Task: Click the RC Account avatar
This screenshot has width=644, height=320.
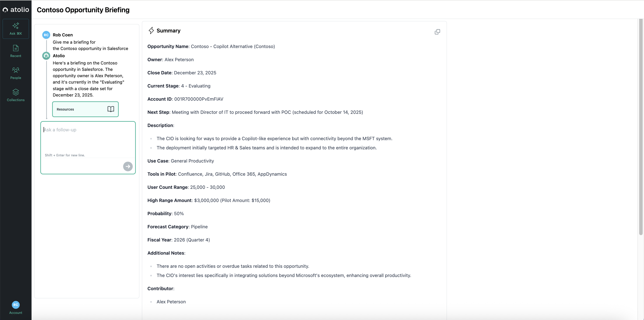Action: [16, 305]
